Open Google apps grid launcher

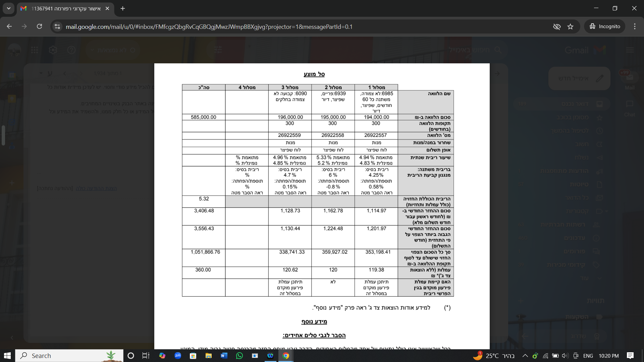pos(35,50)
